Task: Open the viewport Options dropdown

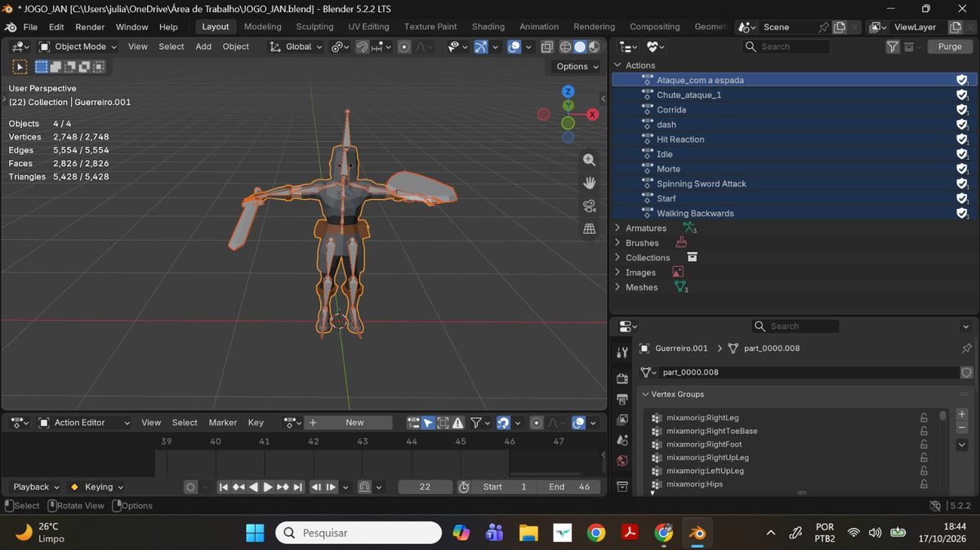Action: pos(577,67)
